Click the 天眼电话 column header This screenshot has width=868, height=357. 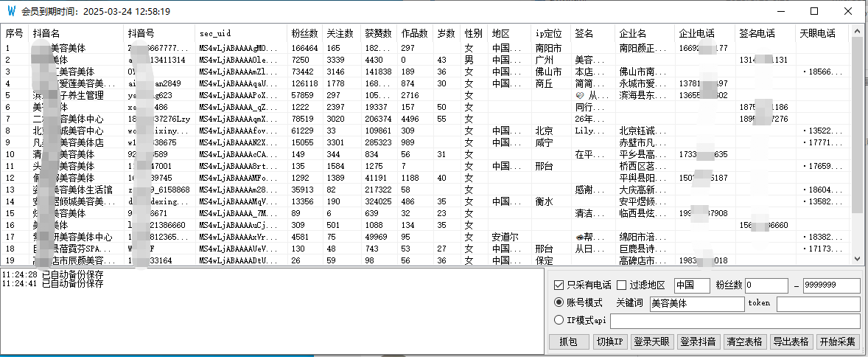[822, 33]
